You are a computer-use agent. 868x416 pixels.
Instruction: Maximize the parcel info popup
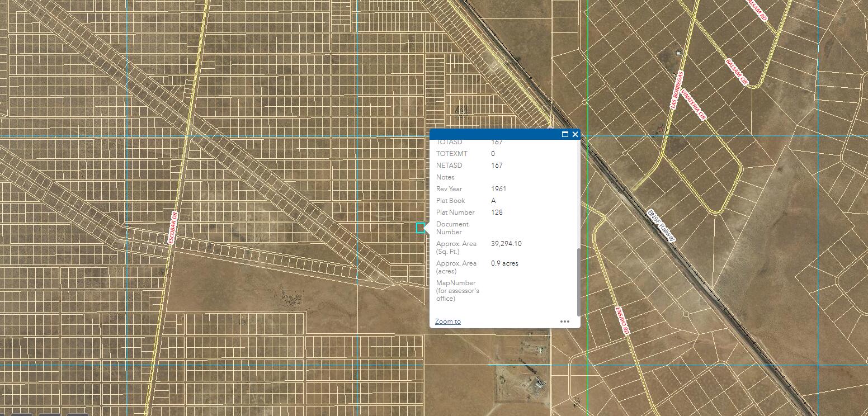pyautogui.click(x=565, y=134)
